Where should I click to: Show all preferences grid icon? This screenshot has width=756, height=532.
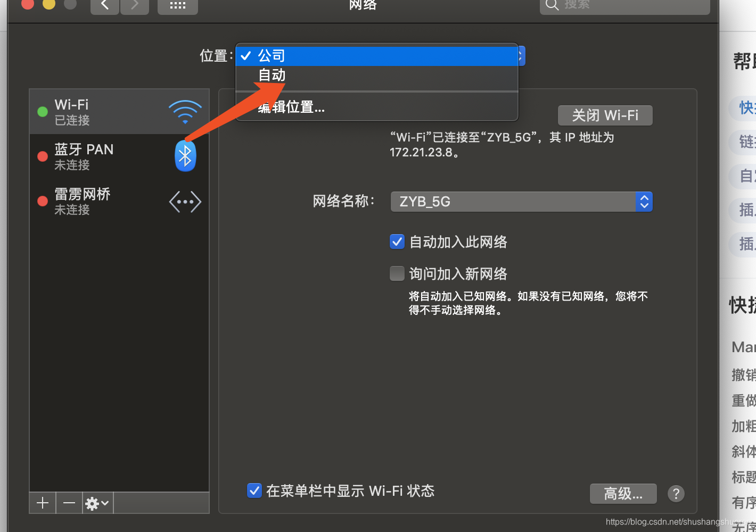[178, 5]
